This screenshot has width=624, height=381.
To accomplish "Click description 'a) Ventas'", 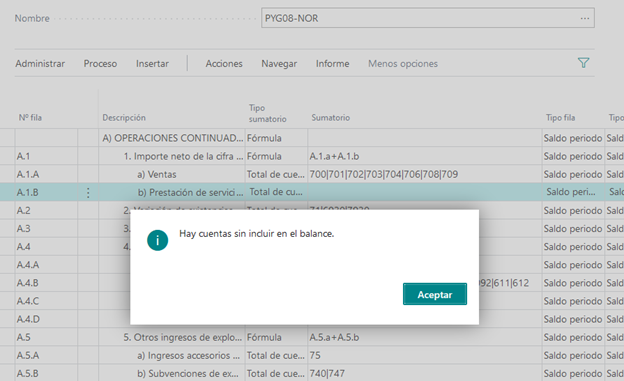I will tap(157, 174).
